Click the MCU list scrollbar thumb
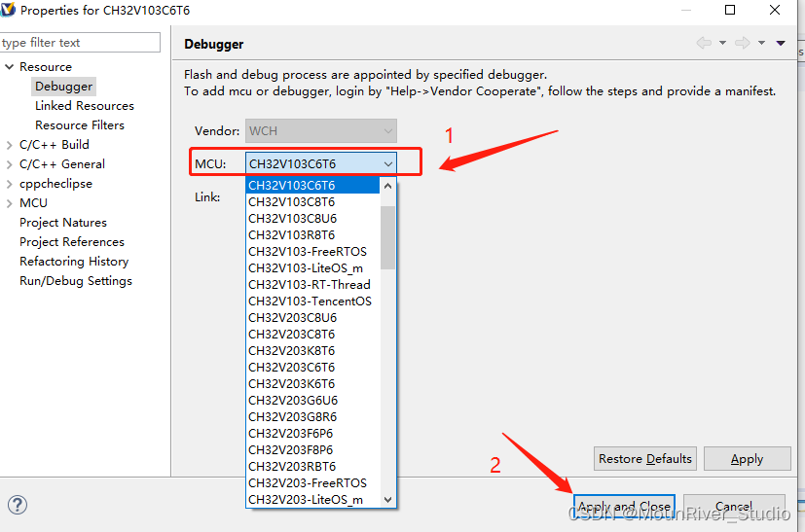 pyautogui.click(x=387, y=237)
